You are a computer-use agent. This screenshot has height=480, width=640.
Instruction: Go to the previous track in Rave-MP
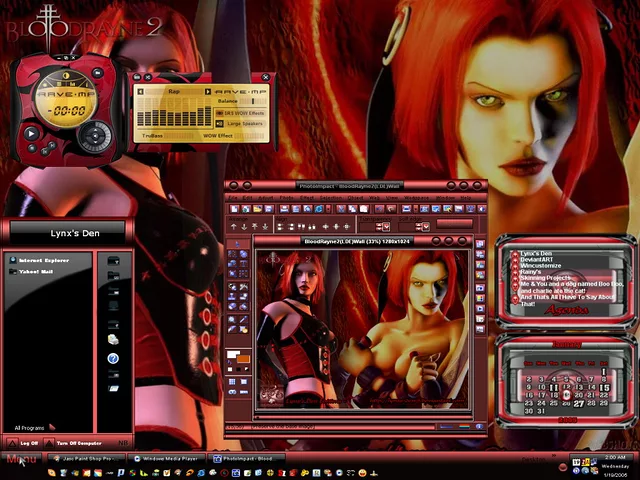point(44,151)
